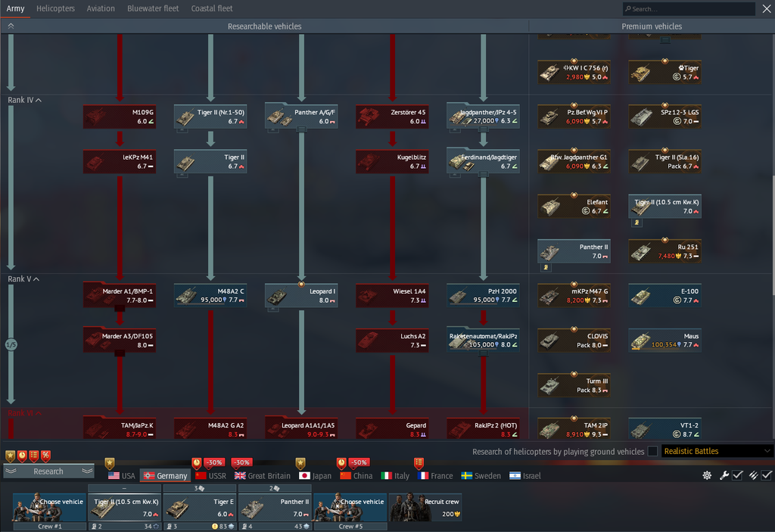Enable helicopter research by ground vehicles checkbox
The image size is (775, 532).
(x=652, y=451)
